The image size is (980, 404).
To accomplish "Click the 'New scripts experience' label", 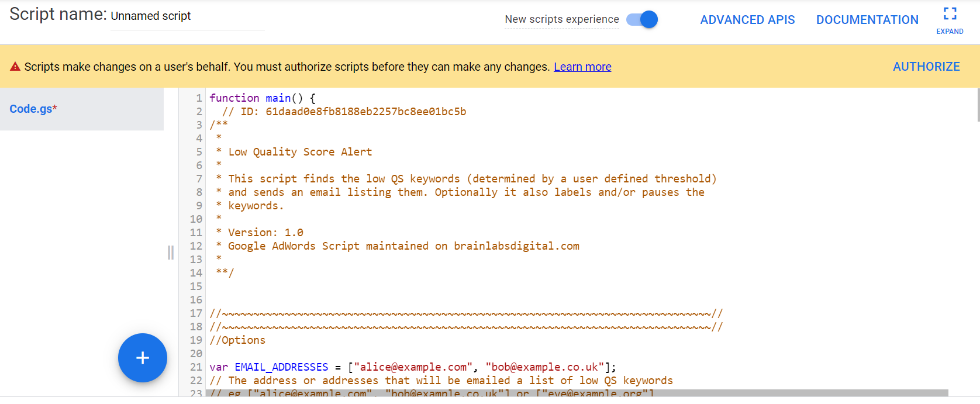I will tap(562, 19).
